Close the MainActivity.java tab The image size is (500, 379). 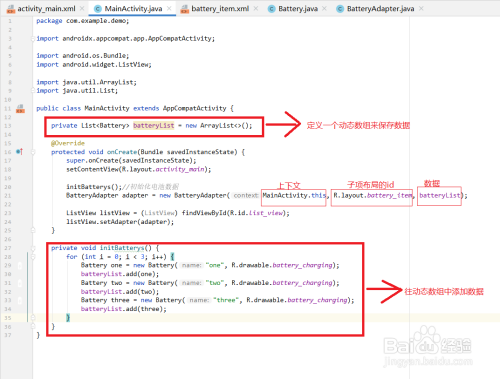tap(169, 8)
